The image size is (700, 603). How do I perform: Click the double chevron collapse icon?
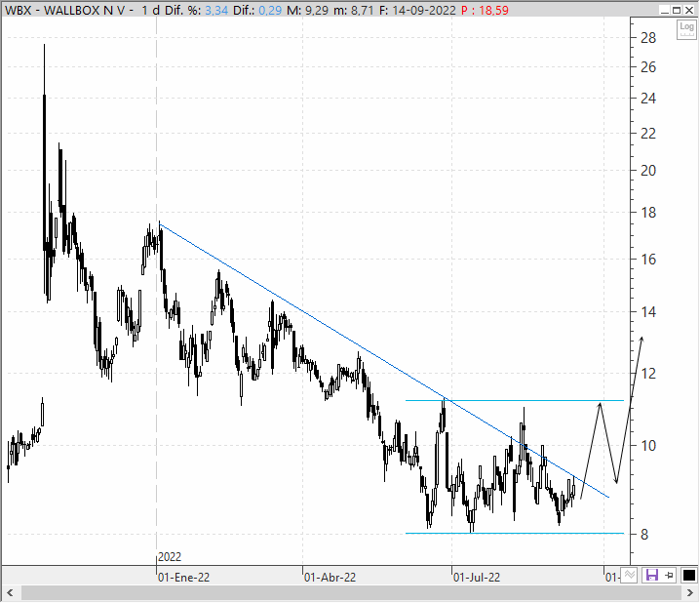[630, 575]
